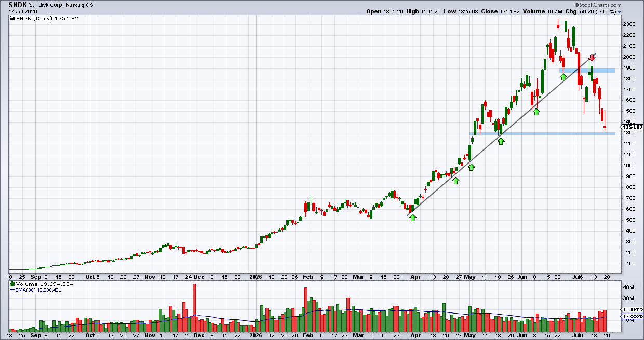Click the blue resistance zone near 1900
Viewport: 644px width, 340px height.
587,70
